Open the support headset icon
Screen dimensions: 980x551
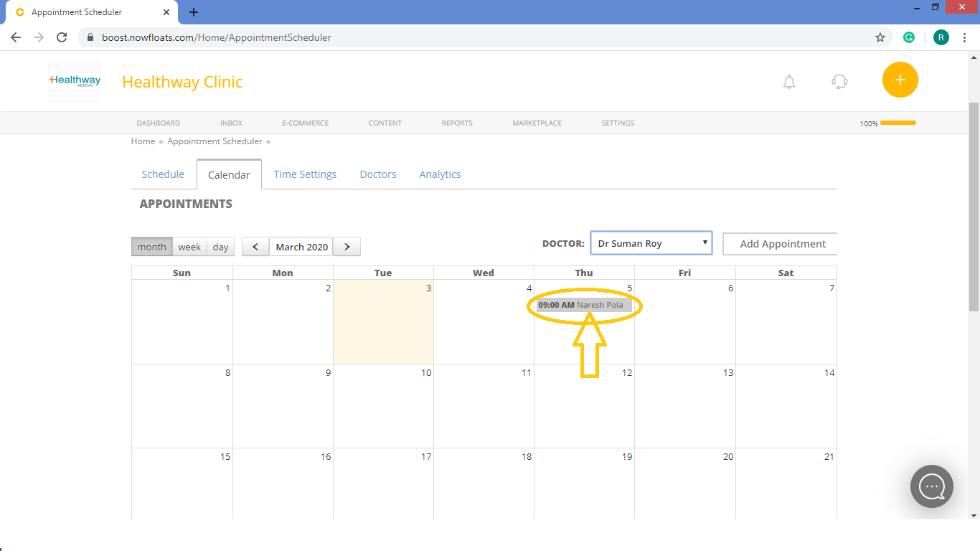(x=839, y=82)
